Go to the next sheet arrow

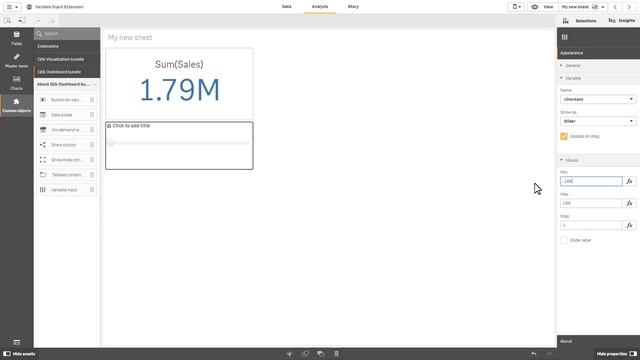tap(629, 7)
